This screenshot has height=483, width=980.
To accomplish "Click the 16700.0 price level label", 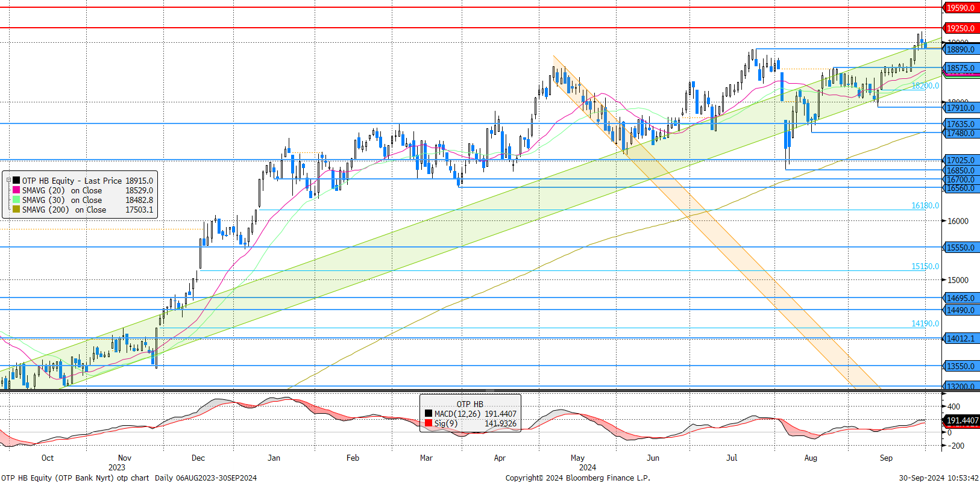I will point(961,179).
